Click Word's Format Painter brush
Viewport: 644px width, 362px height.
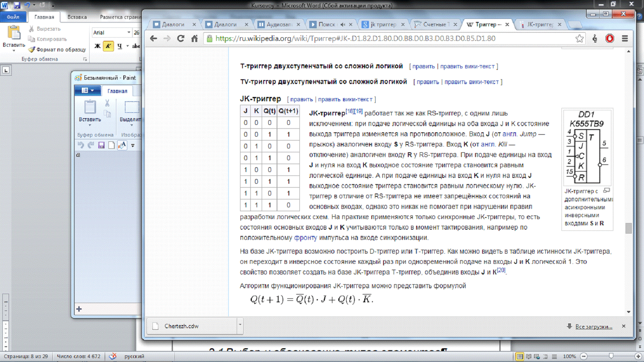click(x=32, y=49)
